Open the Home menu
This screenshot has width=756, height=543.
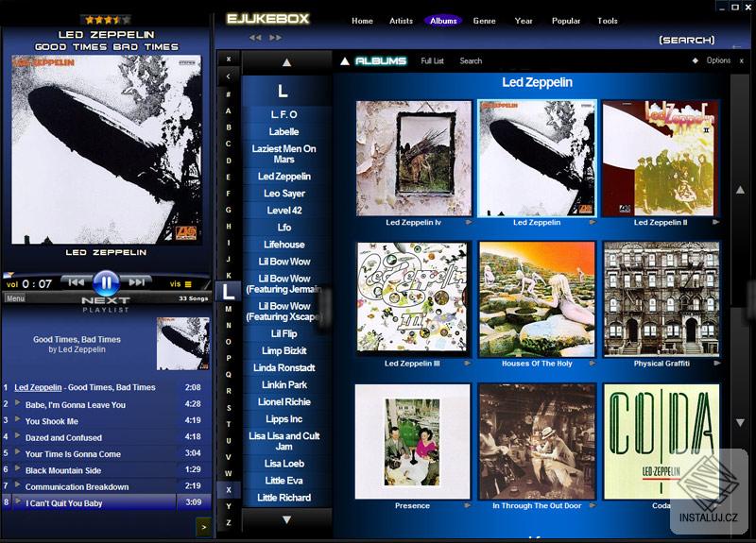tap(362, 21)
